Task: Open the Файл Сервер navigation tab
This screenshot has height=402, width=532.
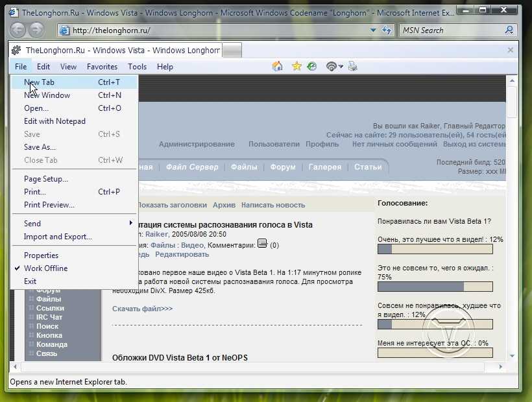Action: coord(192,167)
